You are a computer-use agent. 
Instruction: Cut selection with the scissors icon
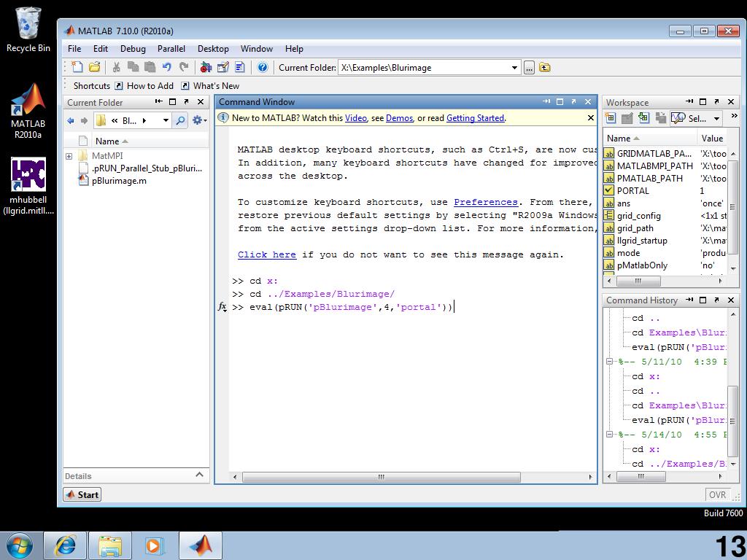[x=116, y=67]
